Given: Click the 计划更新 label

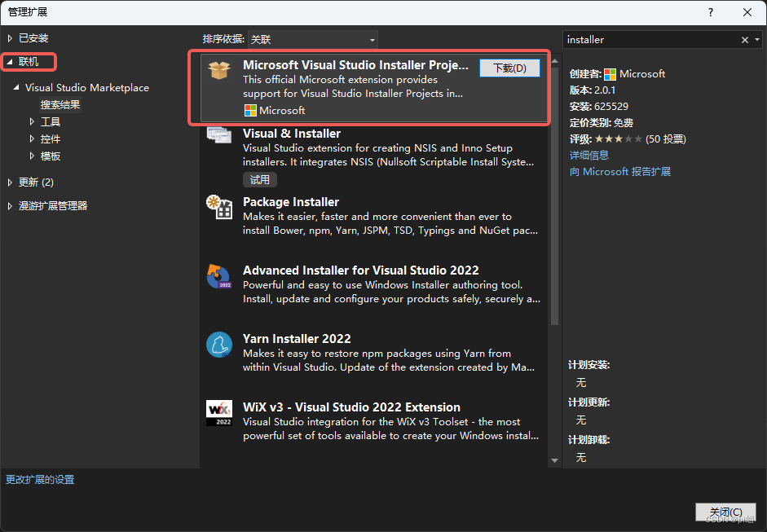Looking at the screenshot, I should point(589,402).
